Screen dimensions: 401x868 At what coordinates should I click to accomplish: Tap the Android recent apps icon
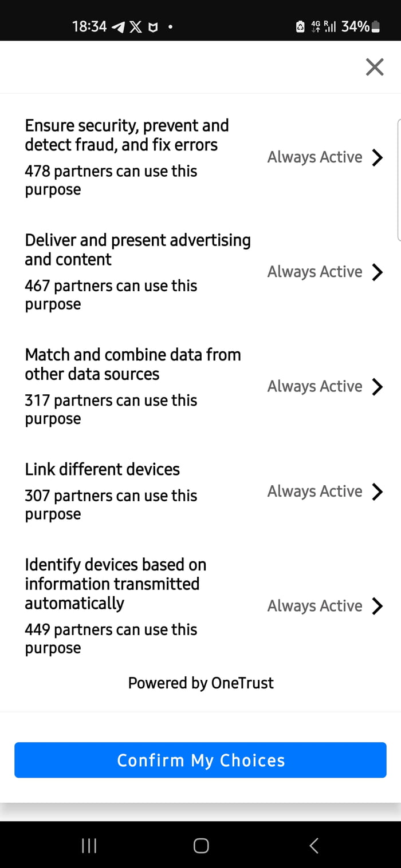pos(89,846)
